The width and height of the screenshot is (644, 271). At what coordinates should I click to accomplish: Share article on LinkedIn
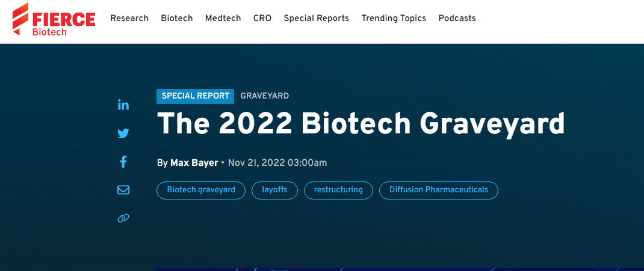(123, 105)
